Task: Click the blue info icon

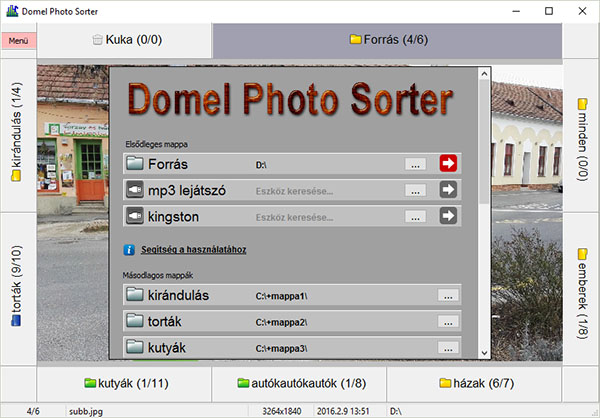Action: pyautogui.click(x=129, y=248)
